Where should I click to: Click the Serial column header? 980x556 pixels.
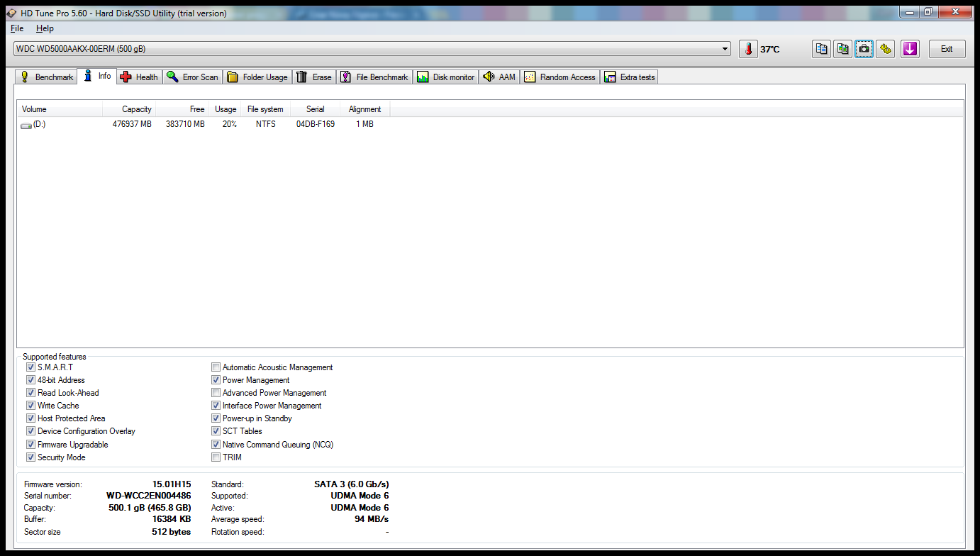coord(316,109)
